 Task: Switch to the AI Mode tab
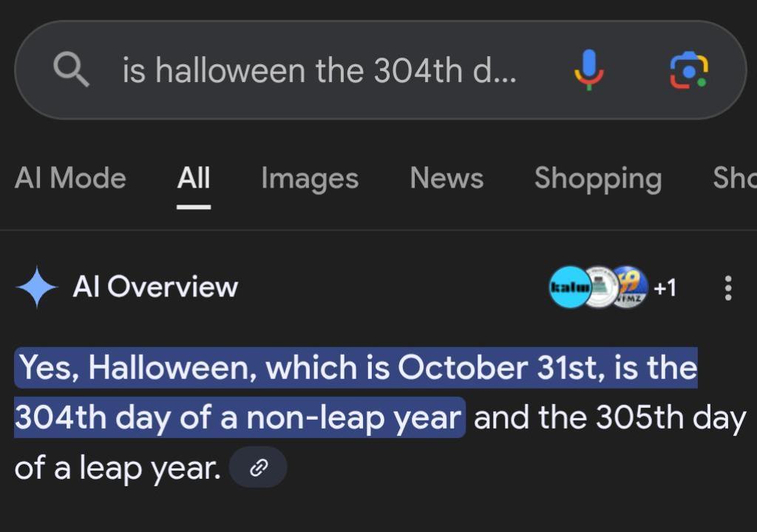tap(70, 178)
